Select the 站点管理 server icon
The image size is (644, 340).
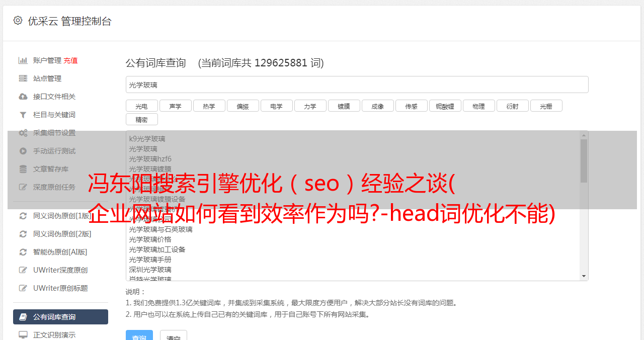tap(23, 78)
